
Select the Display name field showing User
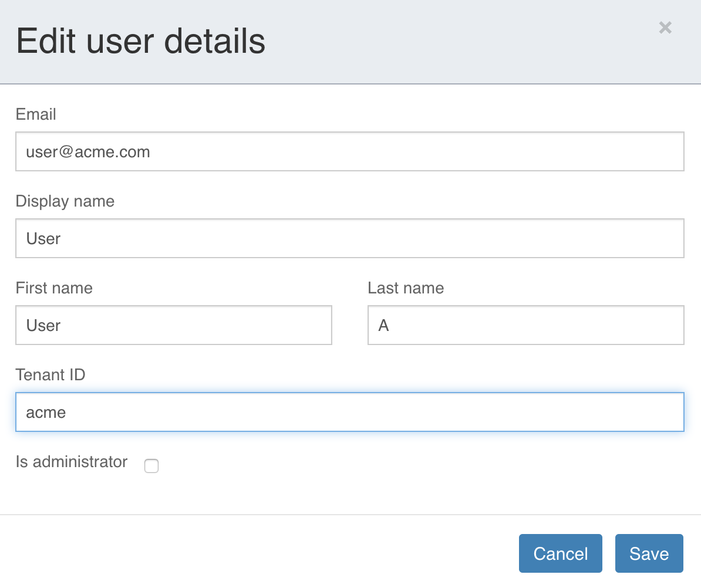point(349,238)
